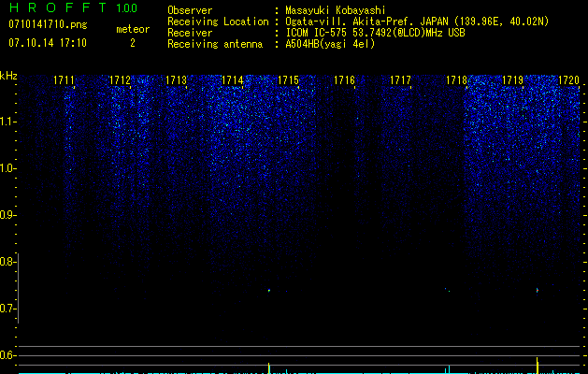
Task: Click the meteor count label
Action: coord(133,29)
